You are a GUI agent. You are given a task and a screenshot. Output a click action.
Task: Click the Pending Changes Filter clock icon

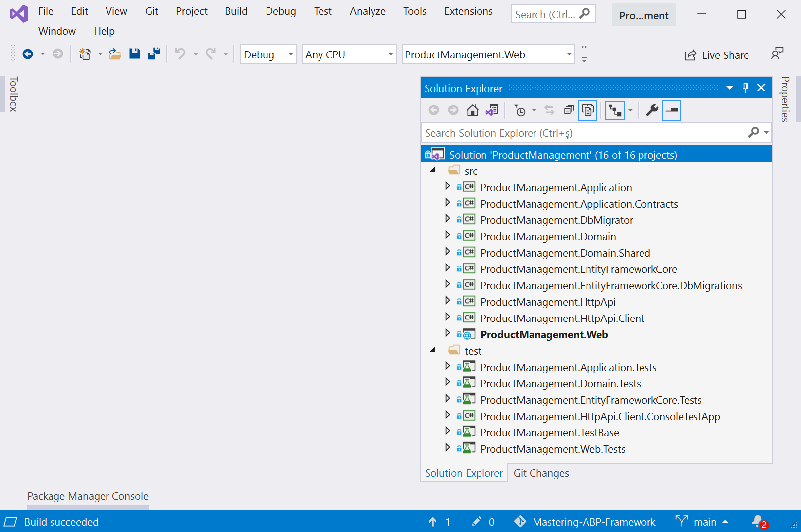pos(520,110)
